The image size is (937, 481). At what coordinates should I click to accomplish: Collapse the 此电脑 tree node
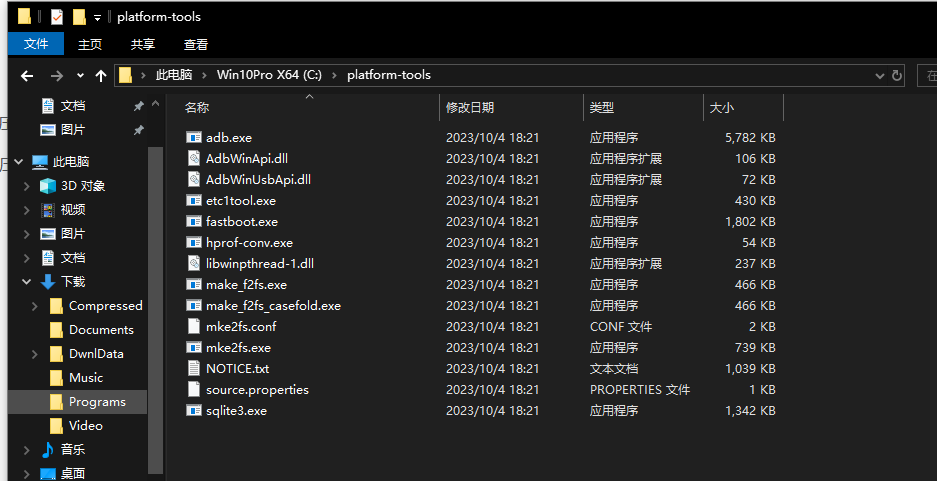tap(19, 162)
